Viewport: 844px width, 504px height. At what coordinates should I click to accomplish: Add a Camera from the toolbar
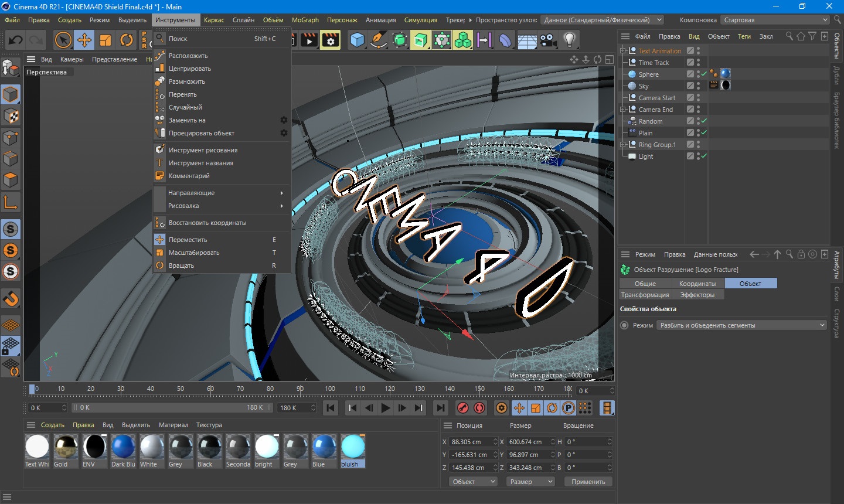coord(548,40)
